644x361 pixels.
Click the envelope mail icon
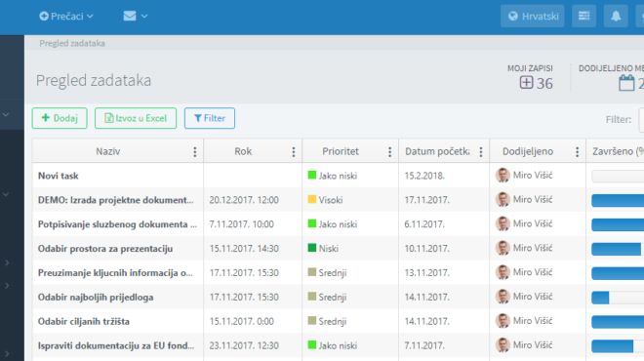pyautogui.click(x=130, y=16)
